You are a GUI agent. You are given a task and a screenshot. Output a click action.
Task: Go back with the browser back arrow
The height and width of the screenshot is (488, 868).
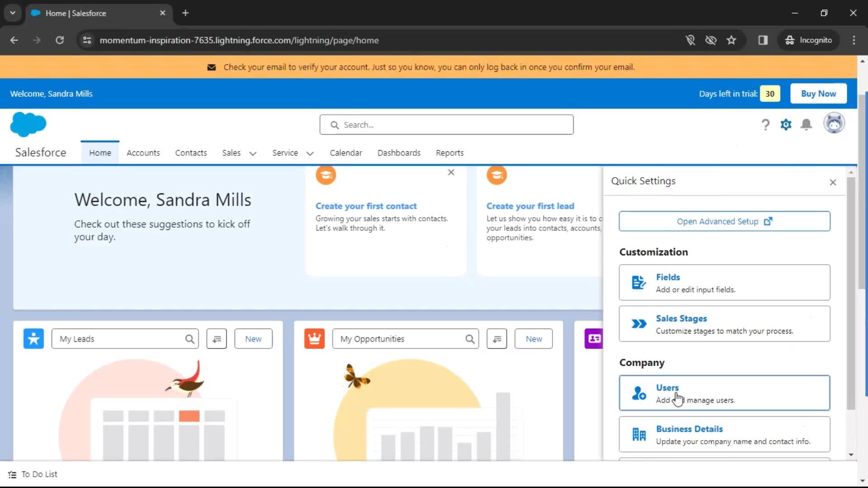pos(14,40)
